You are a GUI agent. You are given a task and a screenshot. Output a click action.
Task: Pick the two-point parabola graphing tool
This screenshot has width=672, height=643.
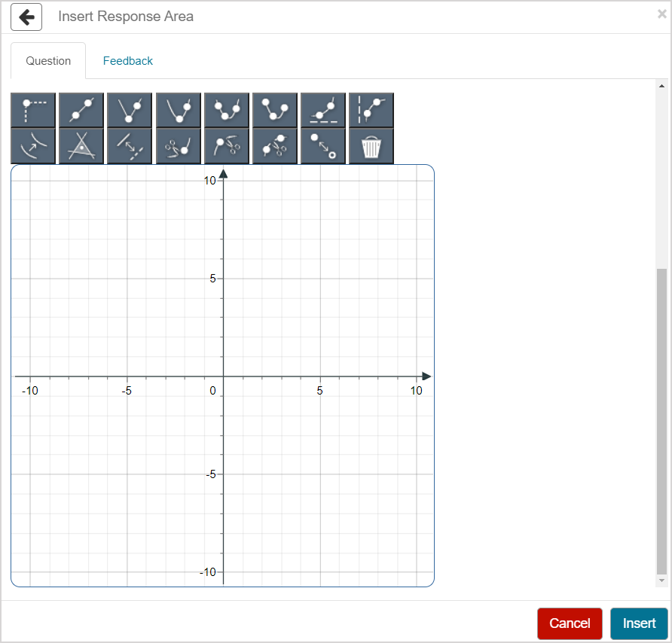click(178, 110)
